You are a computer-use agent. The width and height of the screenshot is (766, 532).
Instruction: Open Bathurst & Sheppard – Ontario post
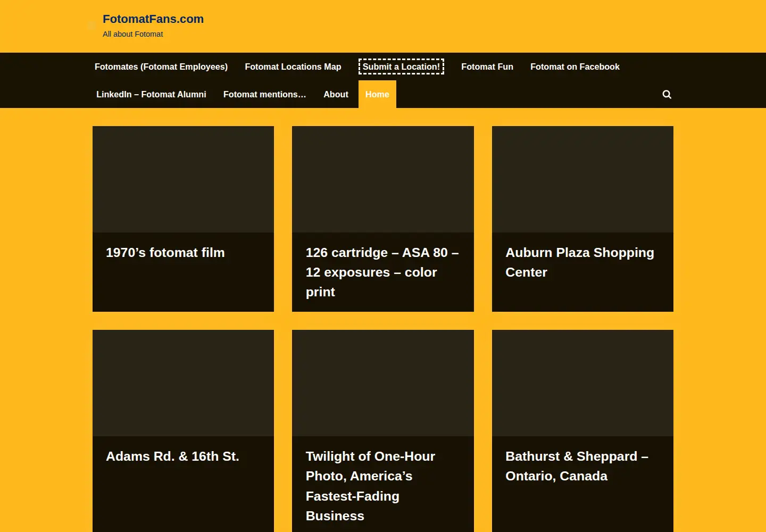point(577,466)
